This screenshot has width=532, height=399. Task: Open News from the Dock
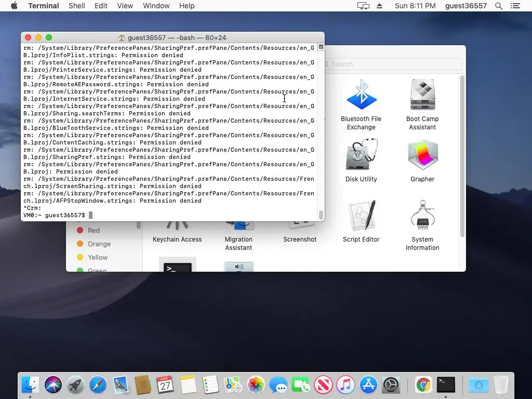pyautogui.click(x=323, y=385)
